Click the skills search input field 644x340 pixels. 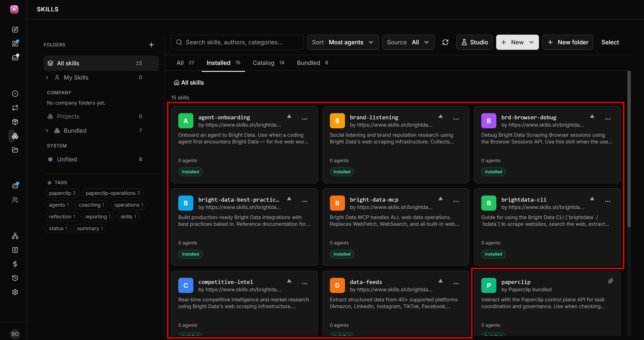coord(237,42)
